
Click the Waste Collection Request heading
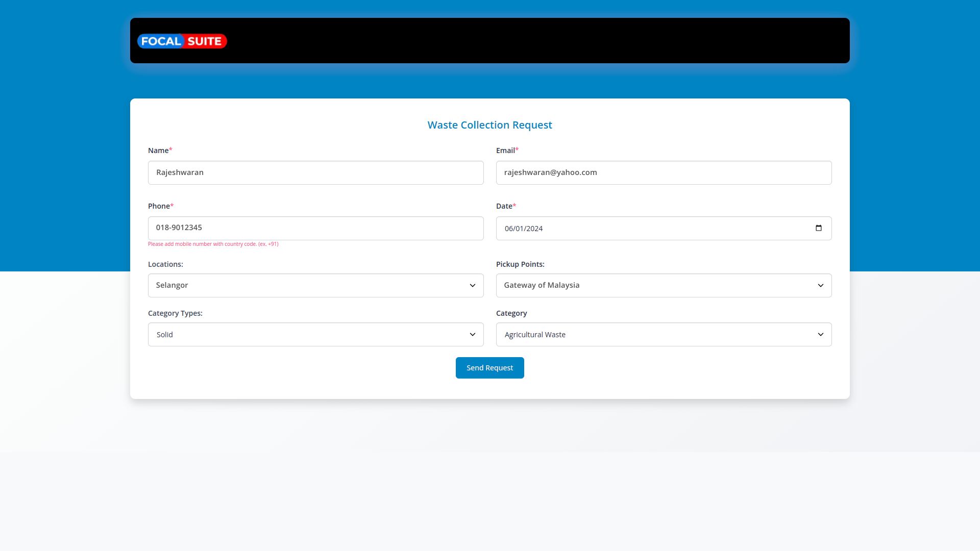(489, 125)
